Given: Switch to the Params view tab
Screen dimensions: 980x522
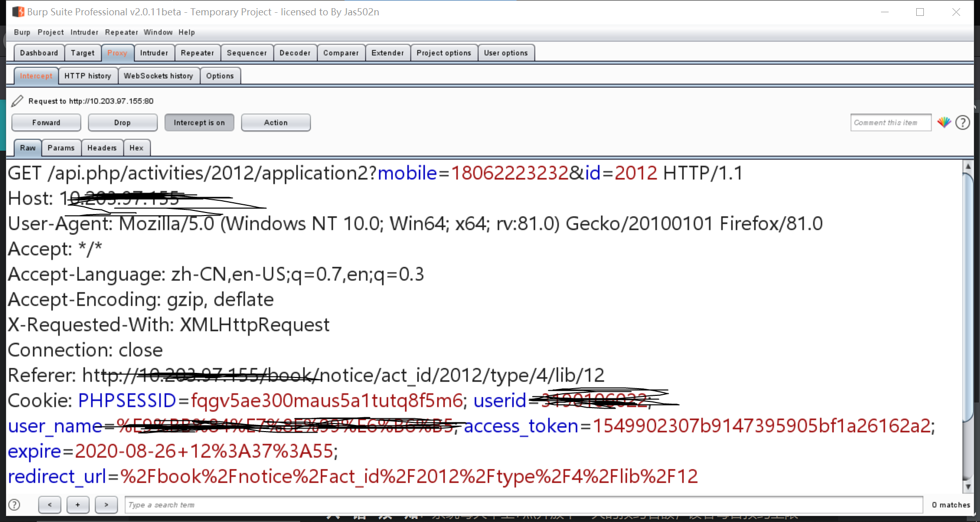Looking at the screenshot, I should coord(61,148).
